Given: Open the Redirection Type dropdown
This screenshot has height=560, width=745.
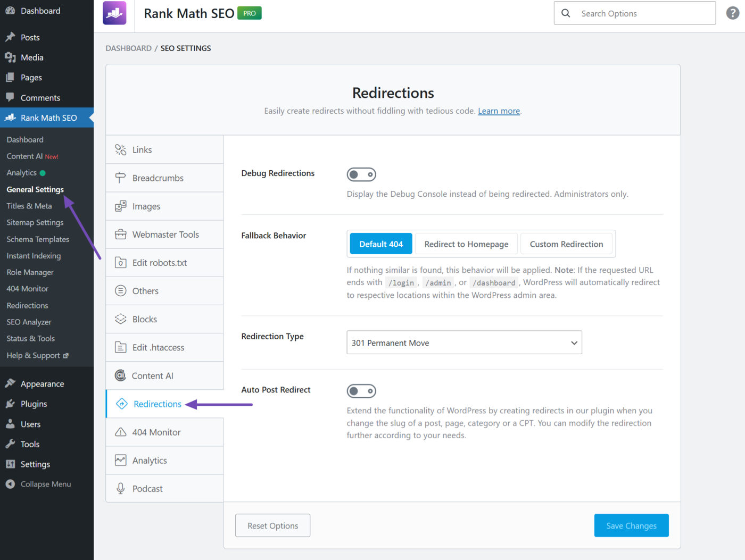Looking at the screenshot, I should [464, 342].
